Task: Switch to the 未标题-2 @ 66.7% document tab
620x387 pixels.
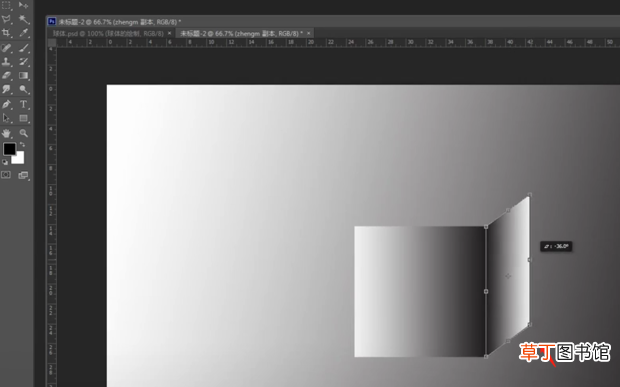Action: tap(241, 34)
